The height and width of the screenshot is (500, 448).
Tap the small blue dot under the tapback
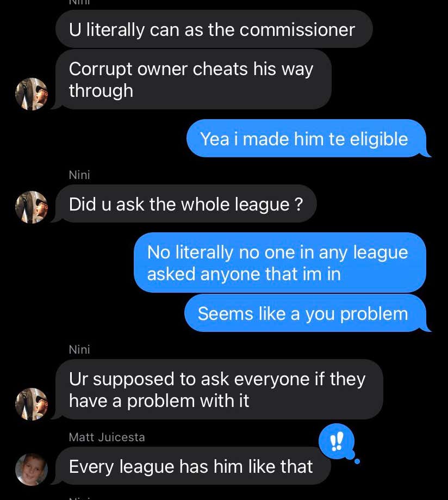pyautogui.click(x=357, y=461)
